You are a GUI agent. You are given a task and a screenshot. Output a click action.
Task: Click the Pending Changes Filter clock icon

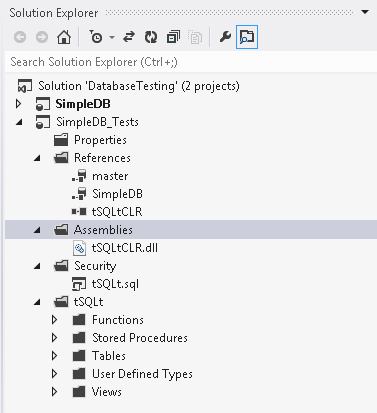96,37
